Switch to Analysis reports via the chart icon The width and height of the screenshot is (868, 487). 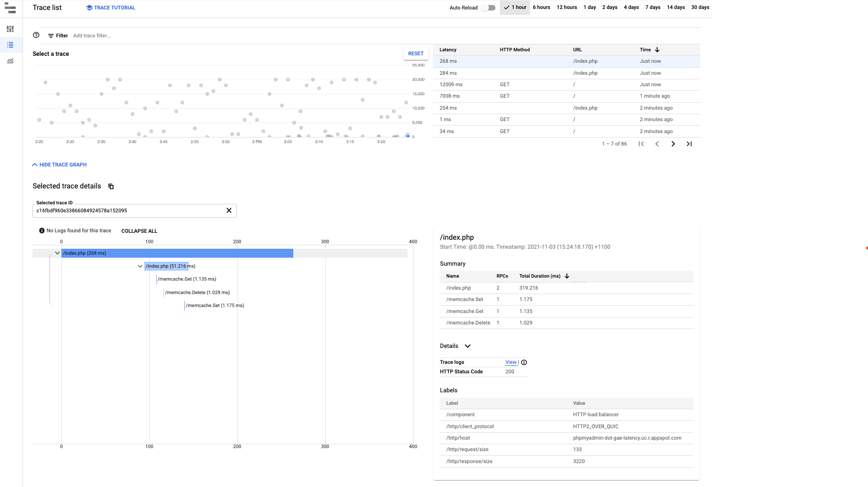(9, 61)
